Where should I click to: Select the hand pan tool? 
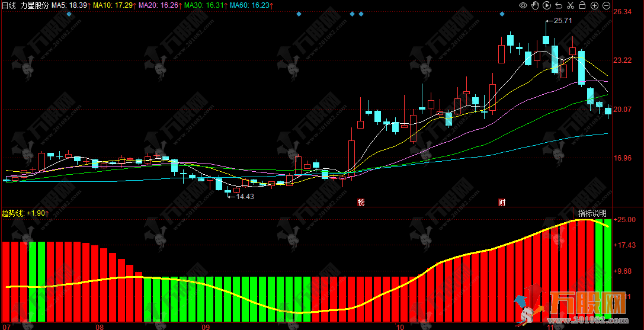(534, 5)
